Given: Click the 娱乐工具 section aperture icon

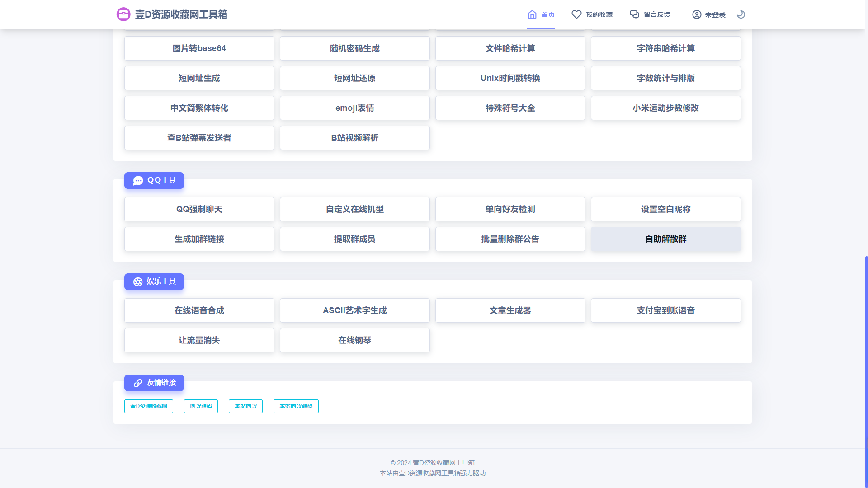Looking at the screenshot, I should pos(138,282).
